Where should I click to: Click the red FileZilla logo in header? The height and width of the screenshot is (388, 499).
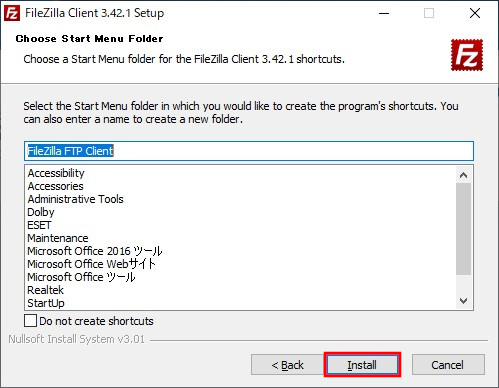(x=467, y=55)
